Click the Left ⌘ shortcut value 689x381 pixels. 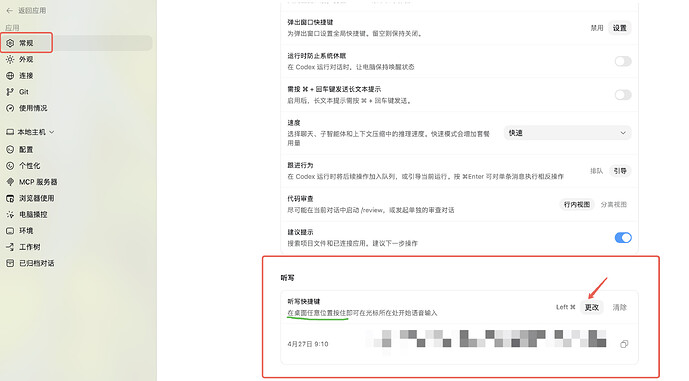pyautogui.click(x=566, y=307)
